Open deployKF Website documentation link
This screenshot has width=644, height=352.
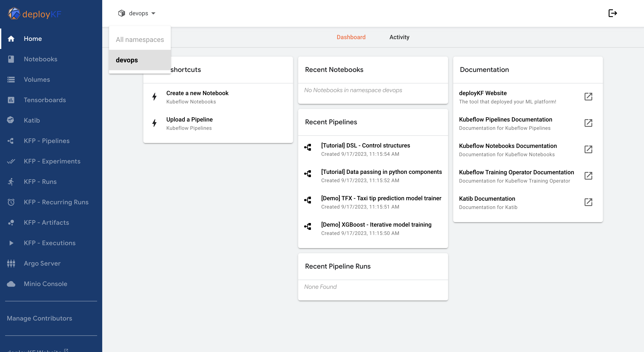pyautogui.click(x=528, y=97)
